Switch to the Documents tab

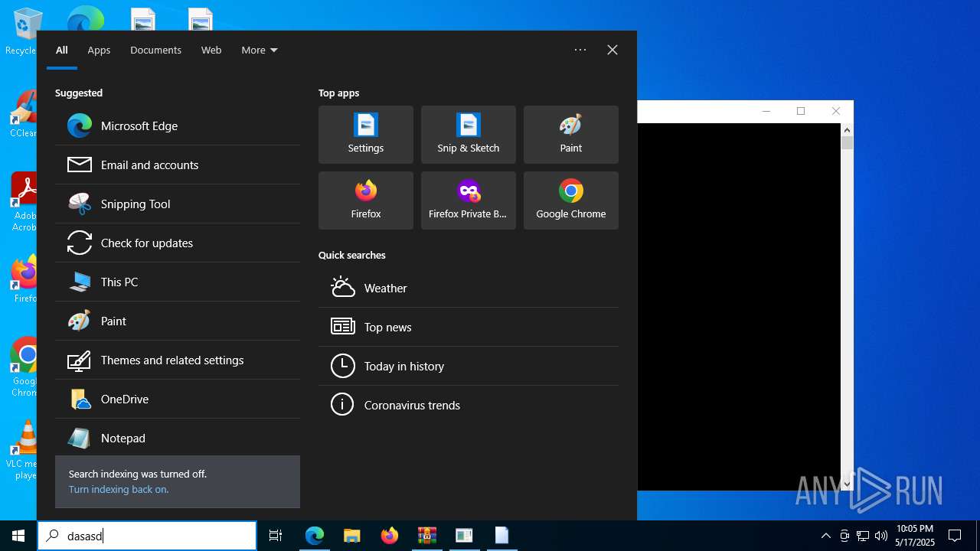tap(155, 50)
